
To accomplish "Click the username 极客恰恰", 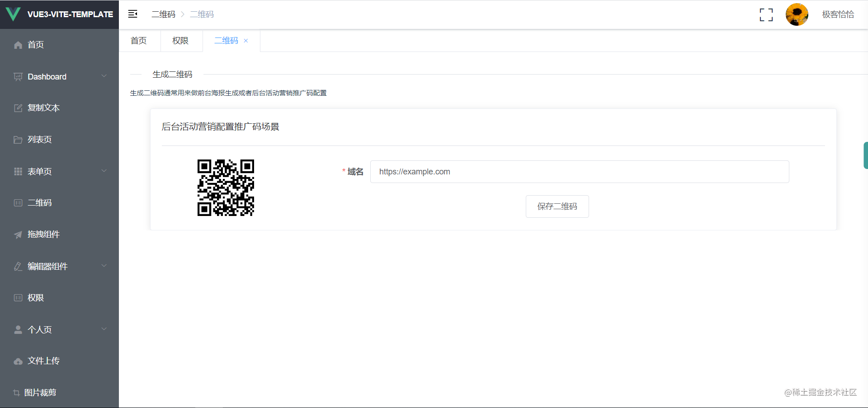I will [838, 14].
